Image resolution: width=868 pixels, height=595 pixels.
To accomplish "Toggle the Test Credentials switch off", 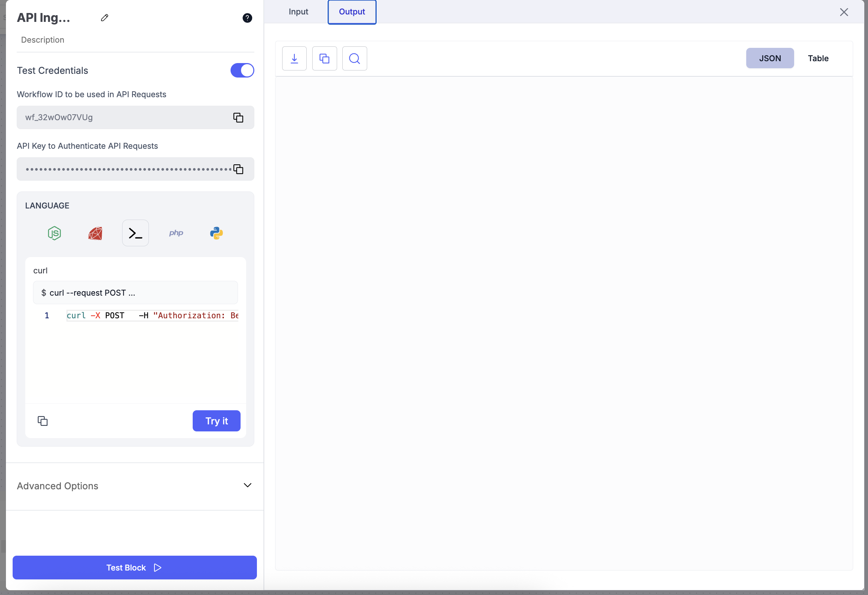I will [242, 70].
